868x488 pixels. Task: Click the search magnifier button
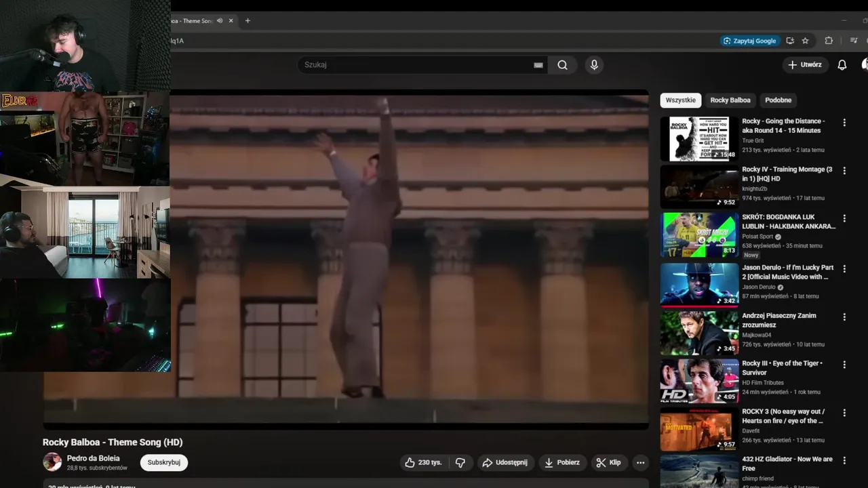coord(562,65)
